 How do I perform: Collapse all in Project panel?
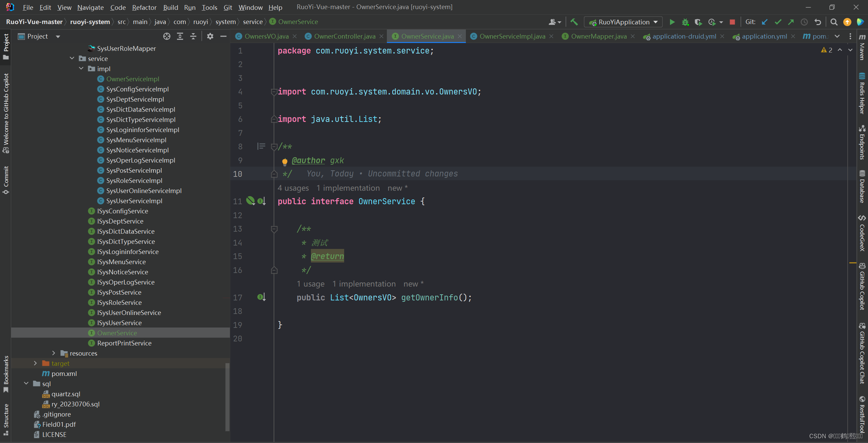(x=193, y=36)
